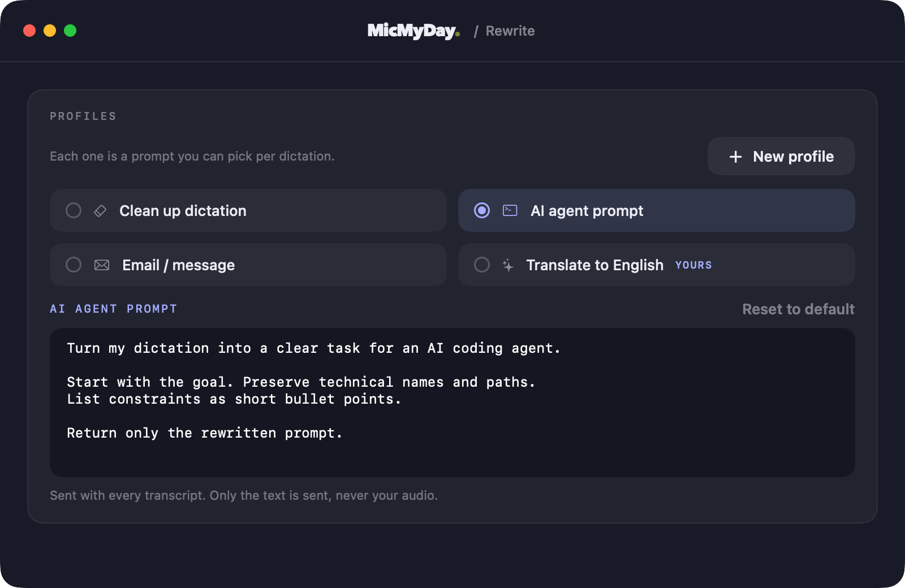The width and height of the screenshot is (905, 588).
Task: Click the terminal icon beside AI agent prompt
Action: 510,210
